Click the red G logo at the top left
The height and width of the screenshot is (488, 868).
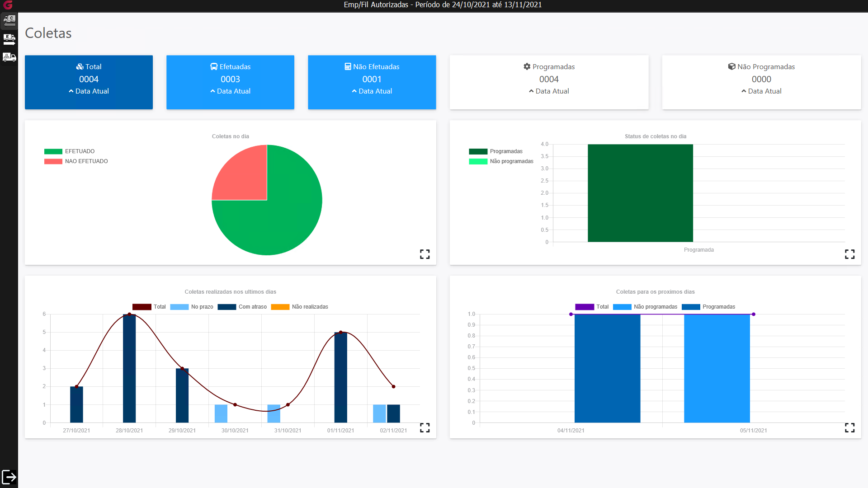(x=8, y=5)
